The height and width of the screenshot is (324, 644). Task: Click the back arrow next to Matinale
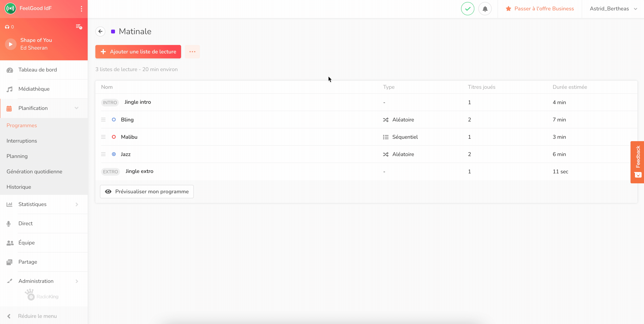click(x=100, y=32)
